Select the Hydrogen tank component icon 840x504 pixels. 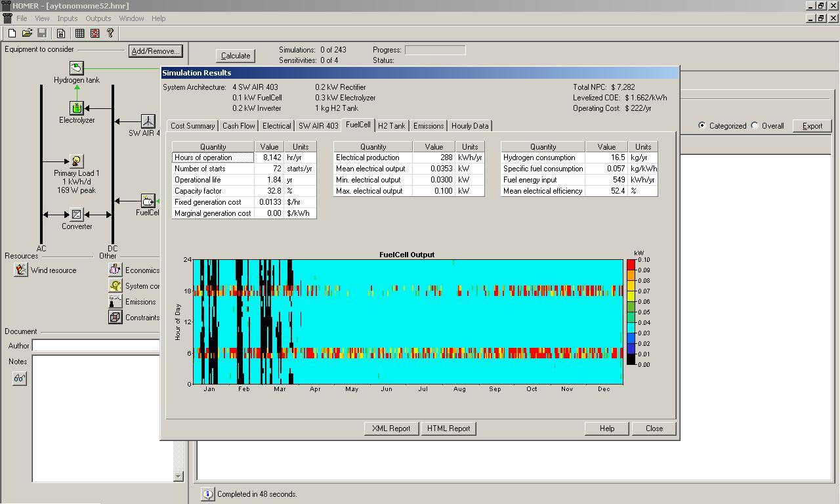pyautogui.click(x=77, y=68)
